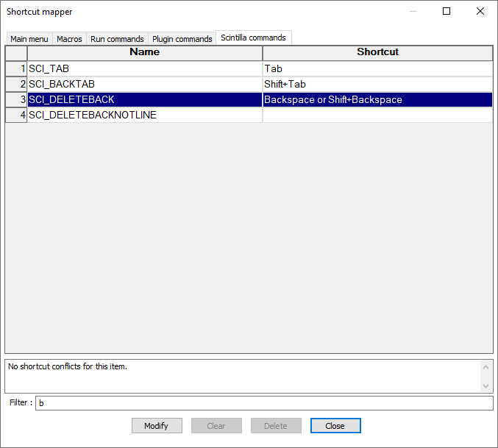Click the Scintilla commands tab

253,38
